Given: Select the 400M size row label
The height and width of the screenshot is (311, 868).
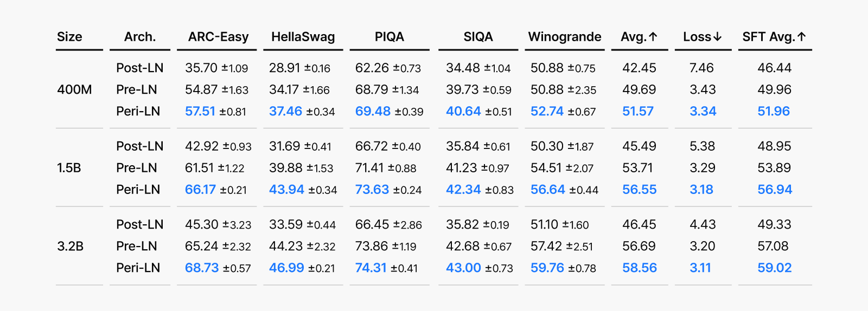Looking at the screenshot, I should click(x=74, y=89).
